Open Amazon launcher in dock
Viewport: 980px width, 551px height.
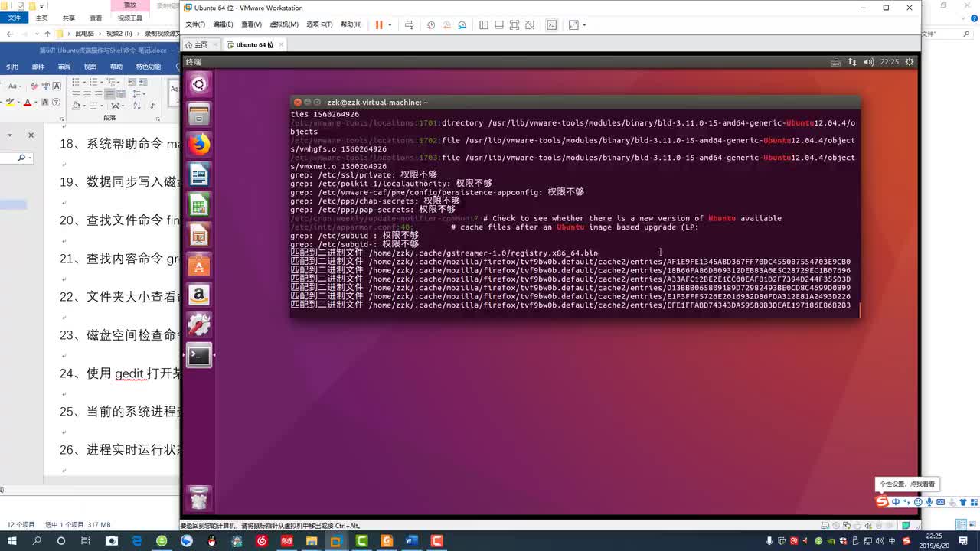[x=199, y=295]
